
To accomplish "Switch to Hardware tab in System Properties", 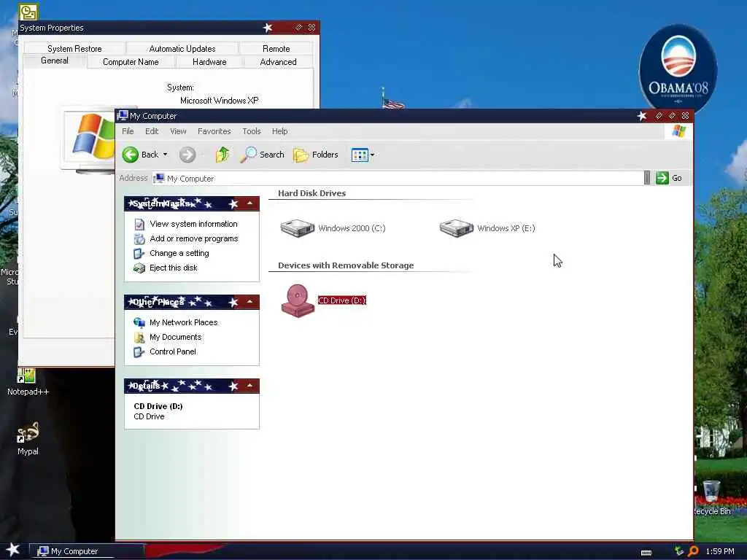I will click(x=209, y=62).
